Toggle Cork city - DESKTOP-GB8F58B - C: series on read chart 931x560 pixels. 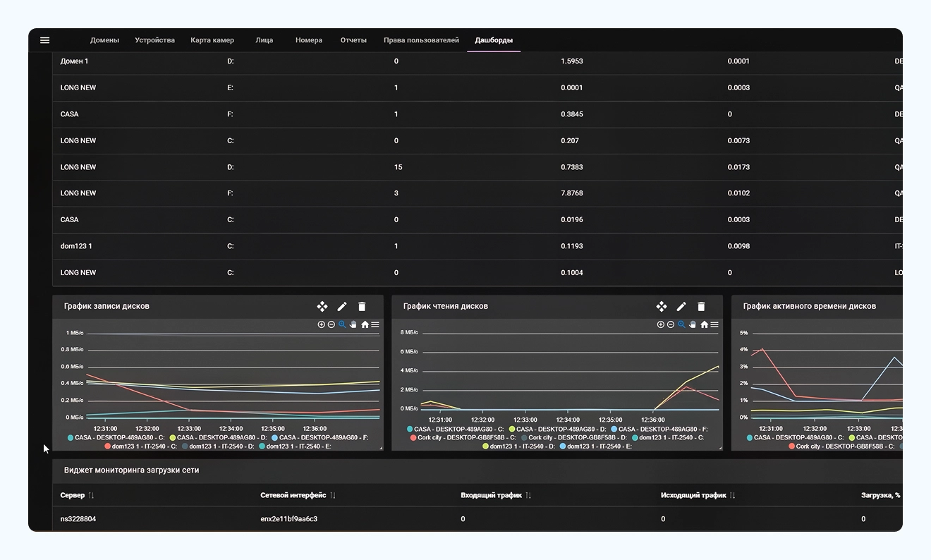coord(463,437)
